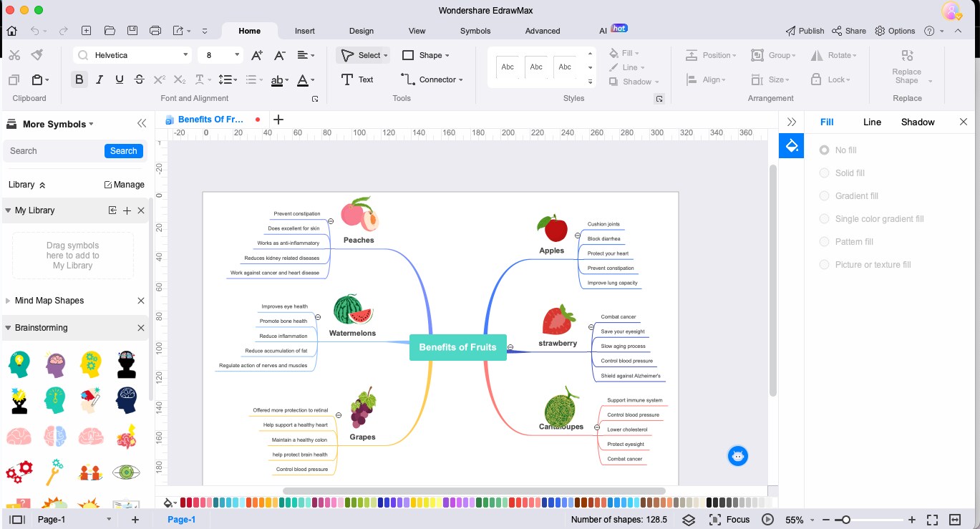The width and height of the screenshot is (980, 529).
Task: Click the blue Search button
Action: pyautogui.click(x=123, y=151)
